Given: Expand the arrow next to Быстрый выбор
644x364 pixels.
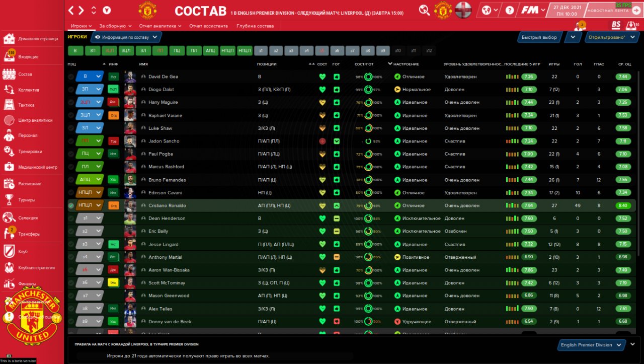Looking at the screenshot, I should click(x=573, y=37).
